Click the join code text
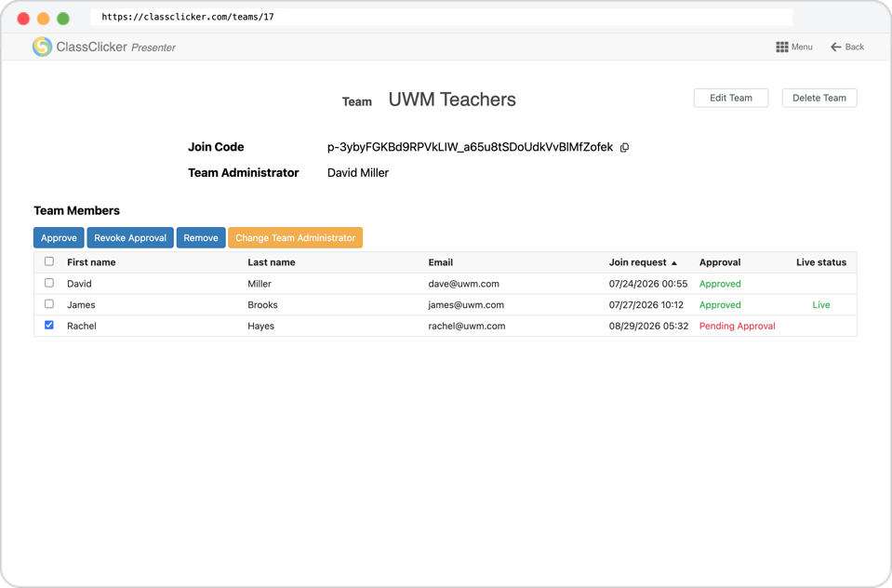This screenshot has width=892, height=588. [x=470, y=147]
